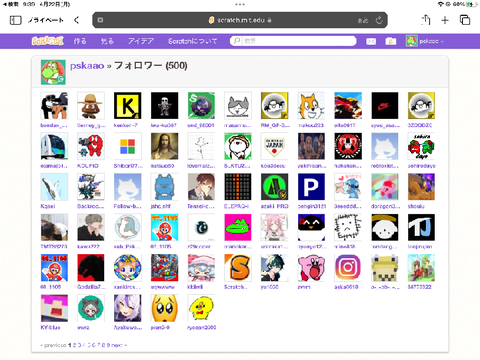Open the green crocodile on pink avatar
Screen dimensions: 480x360
(x=238, y=227)
